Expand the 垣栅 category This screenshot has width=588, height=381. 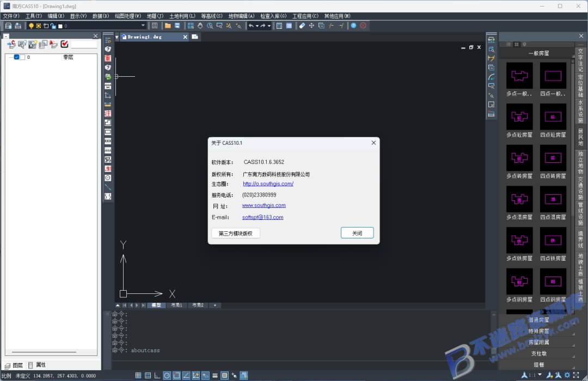tap(538, 365)
